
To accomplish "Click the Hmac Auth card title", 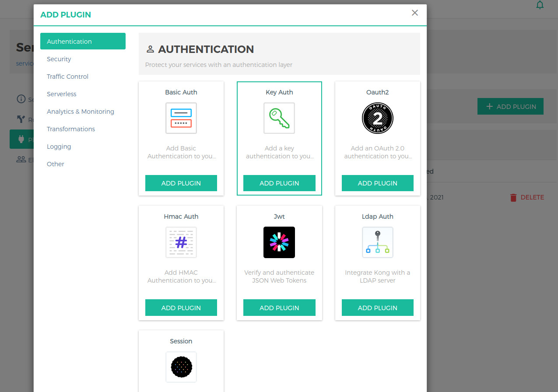I will [181, 217].
